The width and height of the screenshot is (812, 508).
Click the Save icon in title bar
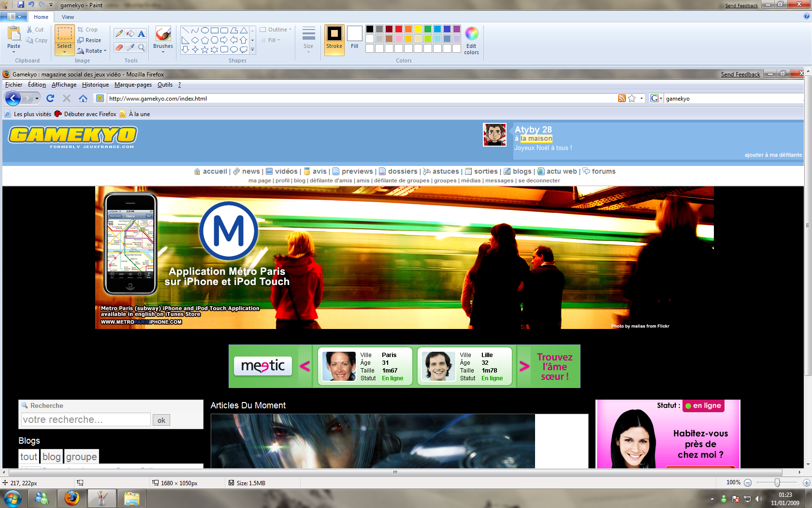(21, 4)
